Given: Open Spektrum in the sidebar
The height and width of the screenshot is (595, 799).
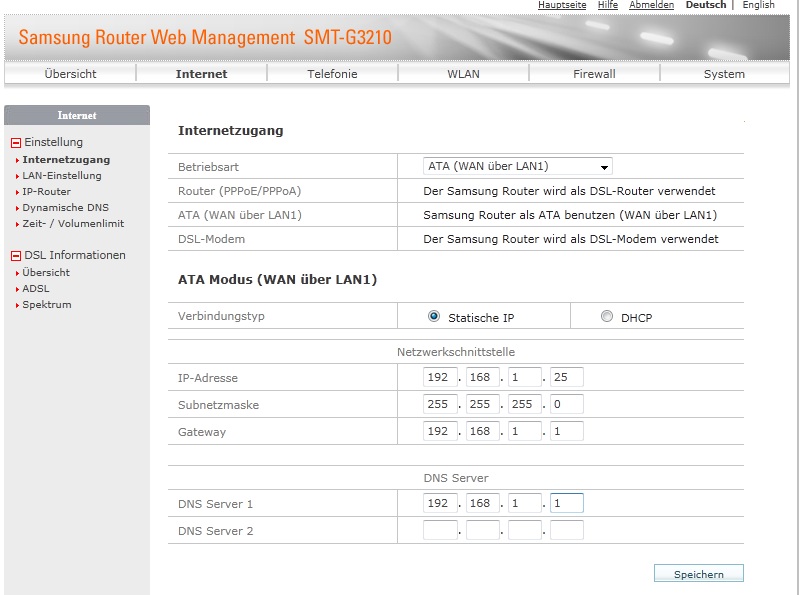Looking at the screenshot, I should click(46, 305).
